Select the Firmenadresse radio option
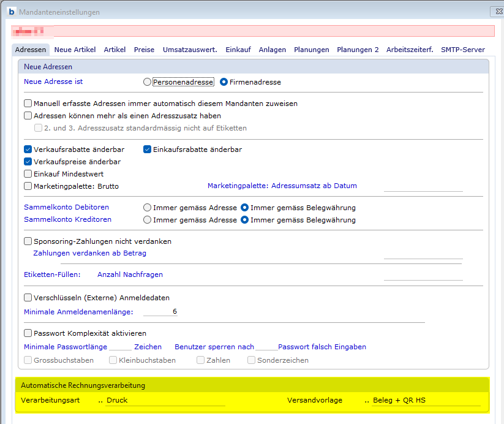Screen dimensions: 504x424 [224, 81]
